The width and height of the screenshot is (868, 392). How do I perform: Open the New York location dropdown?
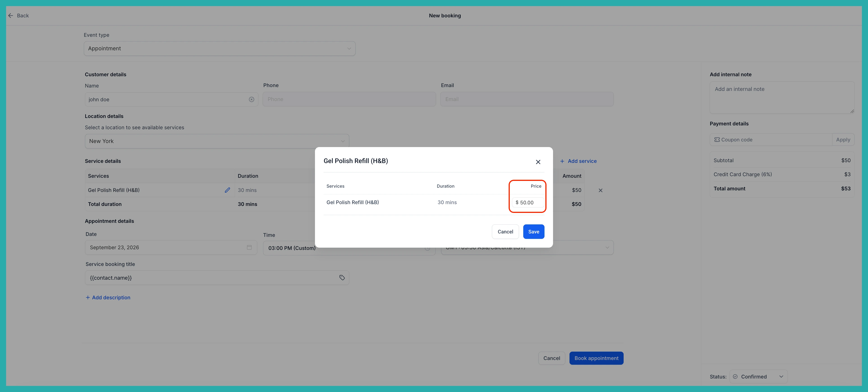(217, 141)
